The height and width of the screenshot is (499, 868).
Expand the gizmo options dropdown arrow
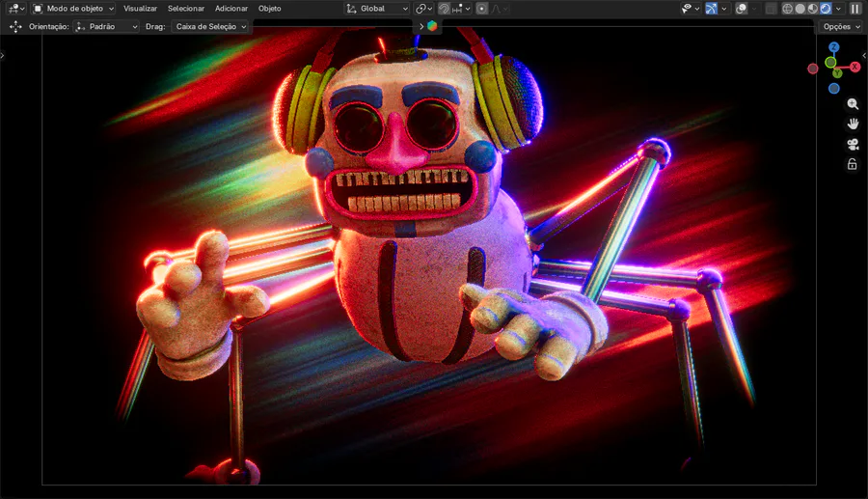pyautogui.click(x=723, y=9)
